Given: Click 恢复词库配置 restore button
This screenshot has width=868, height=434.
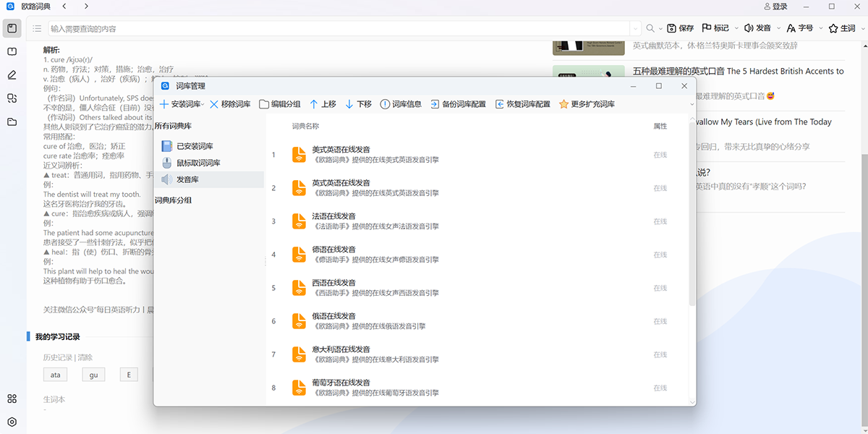Looking at the screenshot, I should coord(522,104).
